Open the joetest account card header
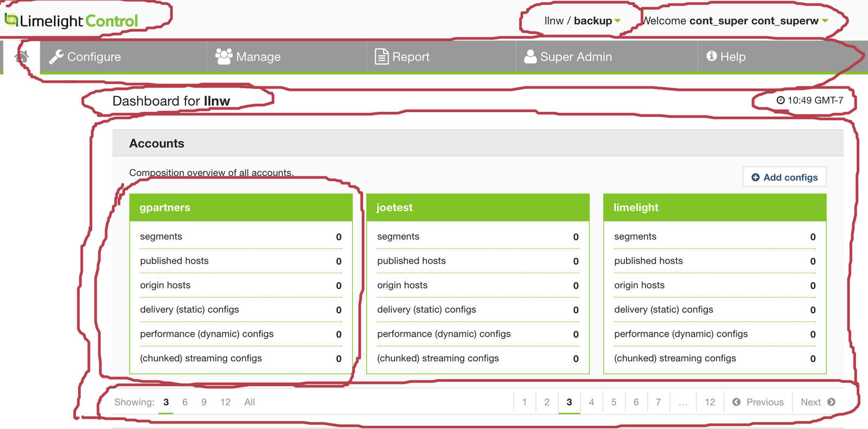 click(x=478, y=207)
